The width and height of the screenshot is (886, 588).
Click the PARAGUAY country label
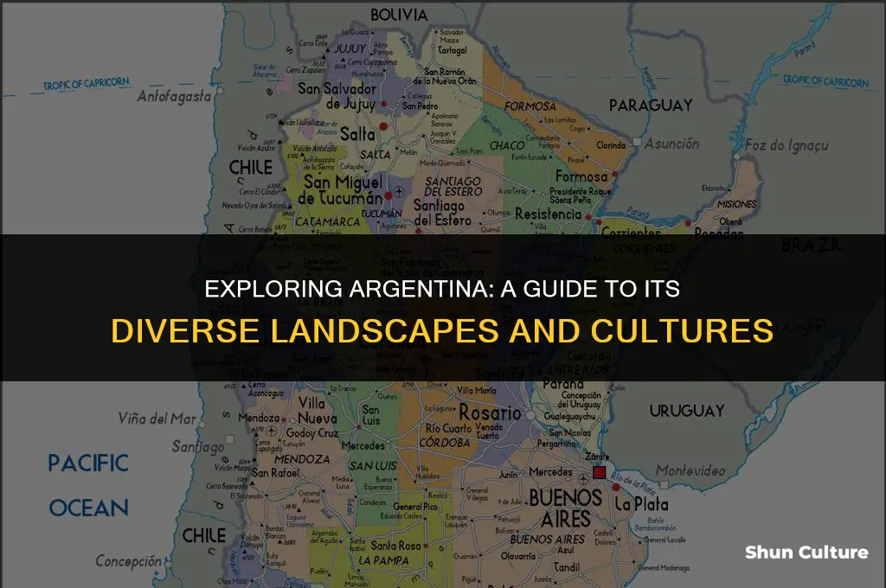(x=651, y=105)
